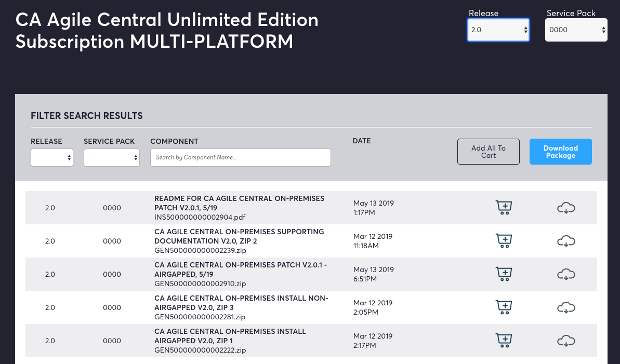620x364 pixels.
Task: Add README for patch V2.0.1 to cart
Action: [504, 208]
